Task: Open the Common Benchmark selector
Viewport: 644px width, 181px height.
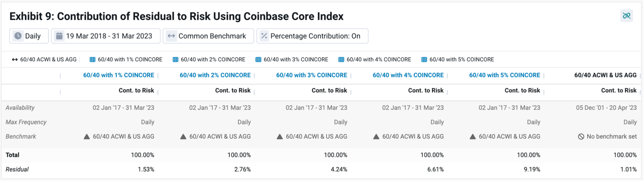Action: coord(208,36)
